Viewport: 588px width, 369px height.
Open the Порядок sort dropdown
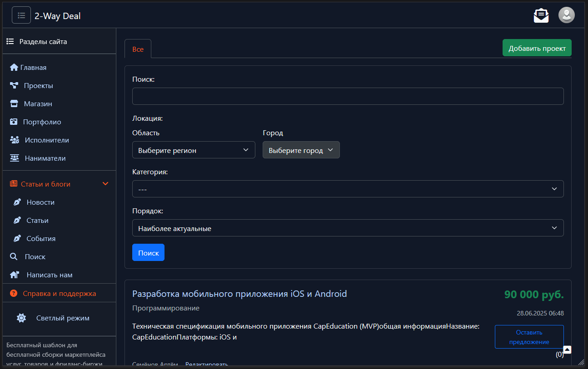click(x=348, y=228)
